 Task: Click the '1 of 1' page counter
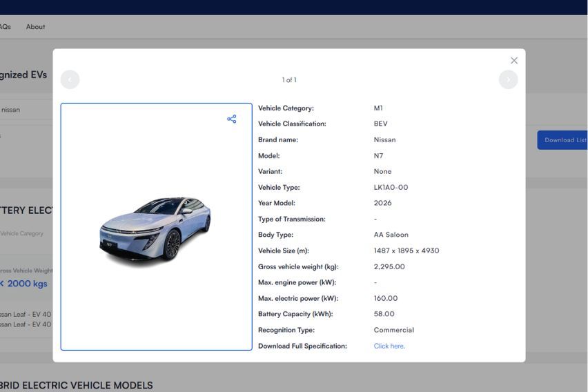289,80
